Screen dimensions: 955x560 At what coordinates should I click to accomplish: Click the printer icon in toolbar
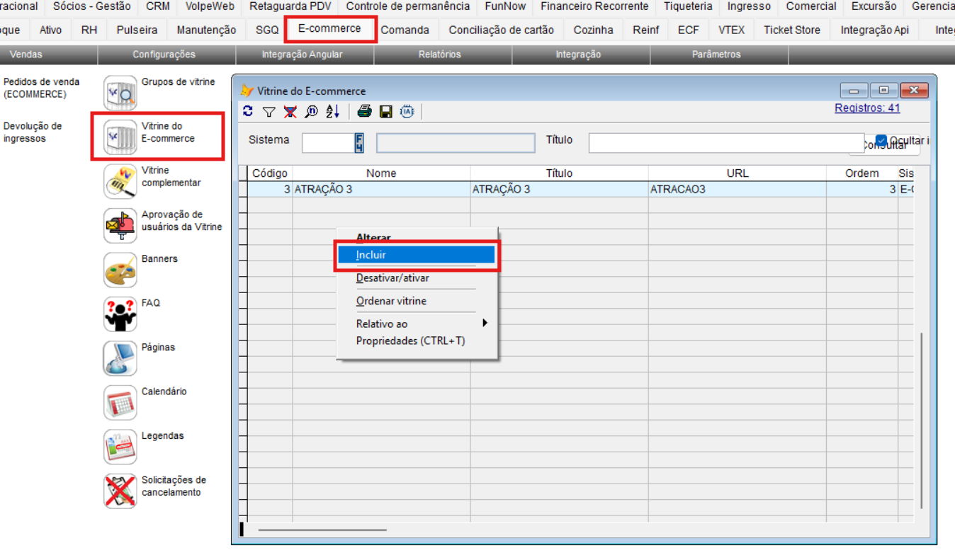364,111
